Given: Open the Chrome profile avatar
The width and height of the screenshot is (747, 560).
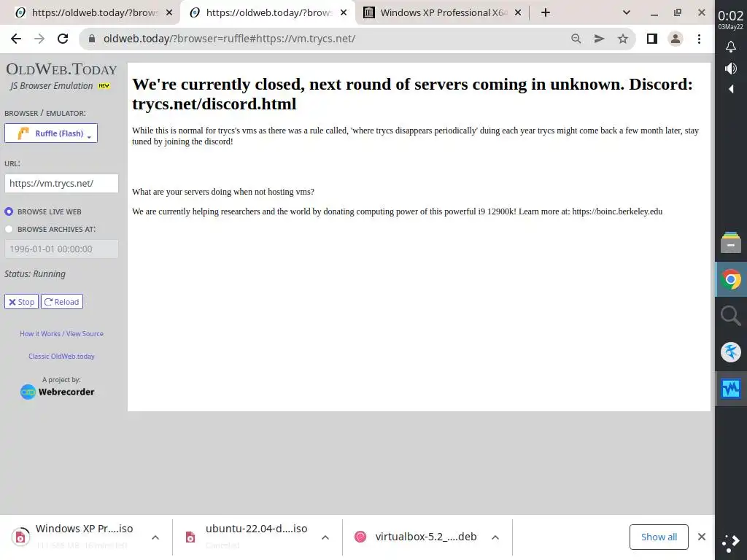Looking at the screenshot, I should (676, 39).
